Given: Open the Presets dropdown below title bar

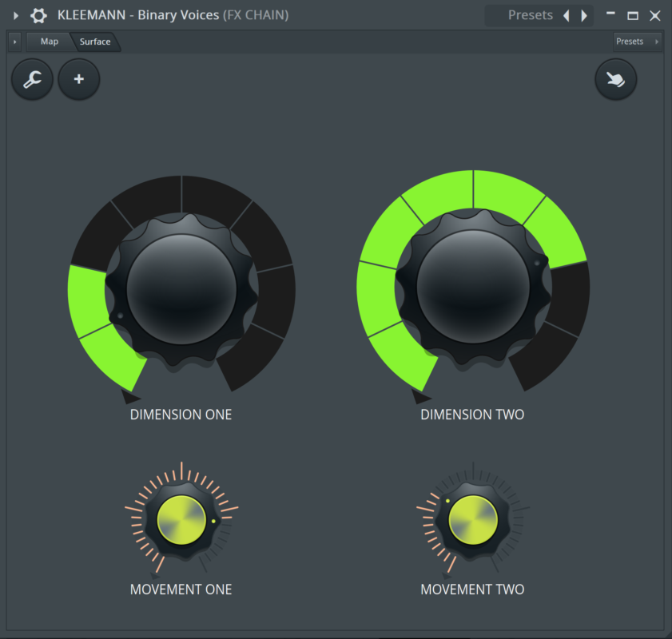Looking at the screenshot, I should (637, 42).
